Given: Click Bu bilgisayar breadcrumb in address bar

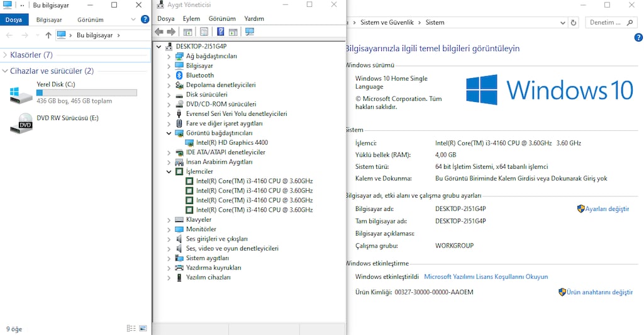Looking at the screenshot, I should (94, 35).
